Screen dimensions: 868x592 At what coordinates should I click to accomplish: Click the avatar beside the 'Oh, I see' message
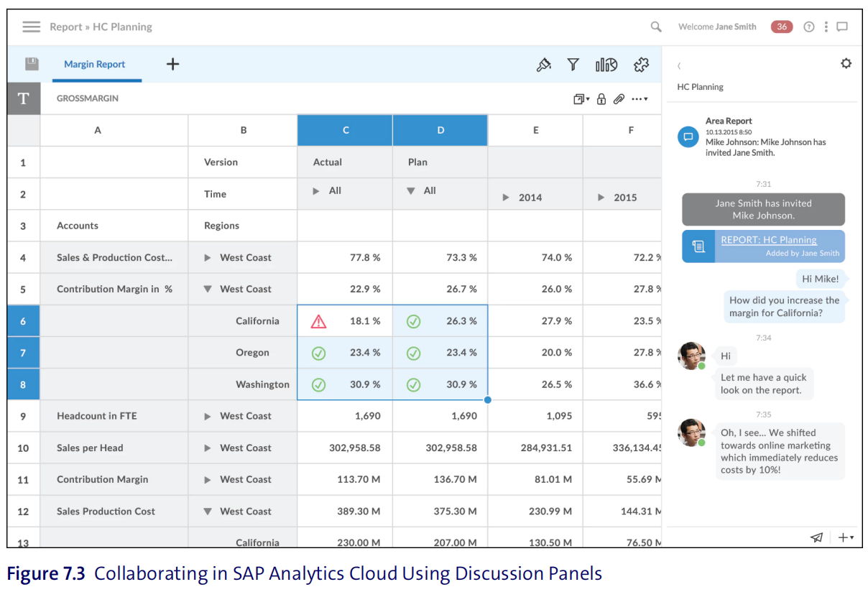[691, 433]
